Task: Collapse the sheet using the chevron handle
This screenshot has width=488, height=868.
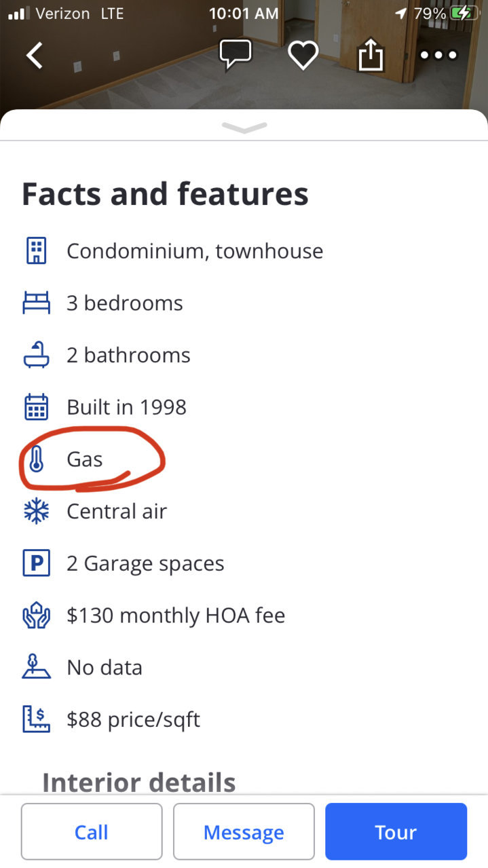Action: click(244, 128)
